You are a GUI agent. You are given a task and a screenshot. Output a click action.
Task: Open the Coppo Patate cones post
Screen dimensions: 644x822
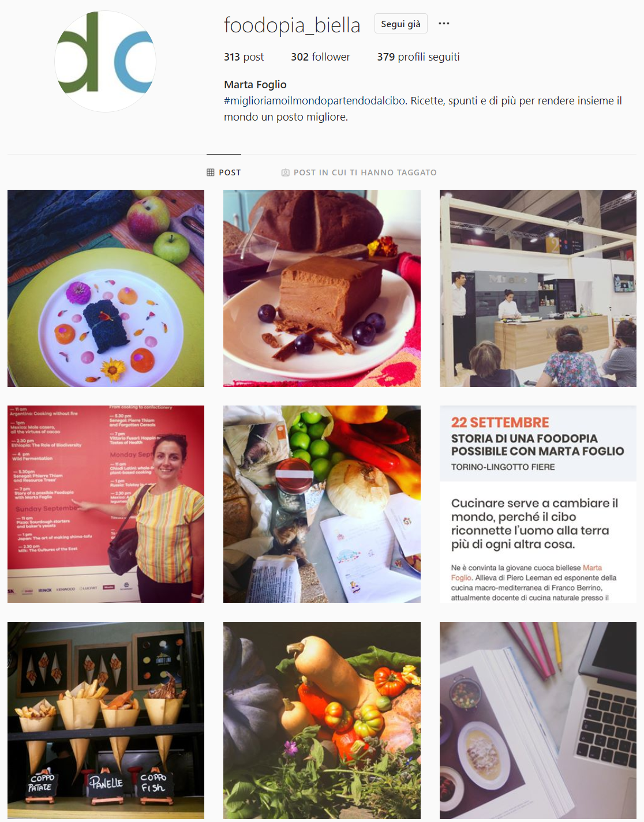point(106,720)
